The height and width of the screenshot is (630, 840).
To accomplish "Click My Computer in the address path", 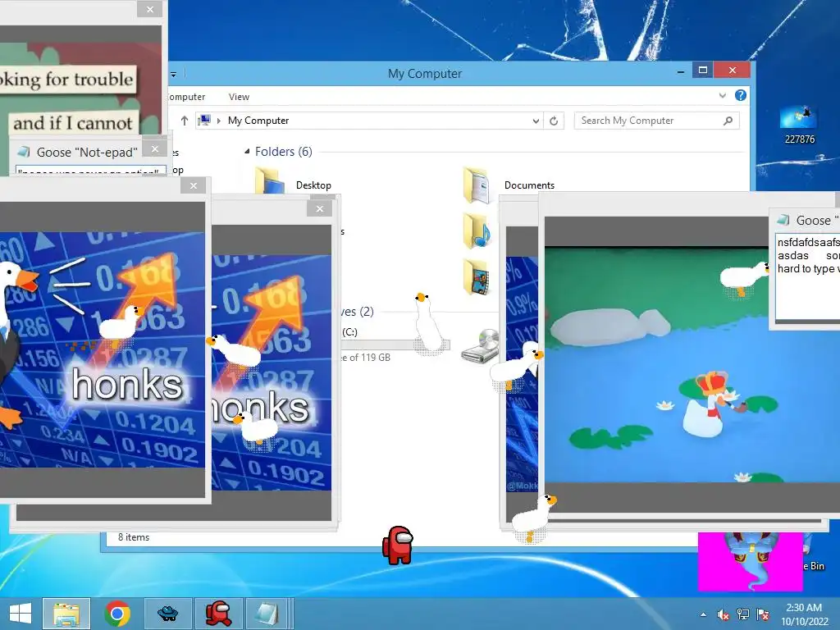I will click(x=258, y=121).
